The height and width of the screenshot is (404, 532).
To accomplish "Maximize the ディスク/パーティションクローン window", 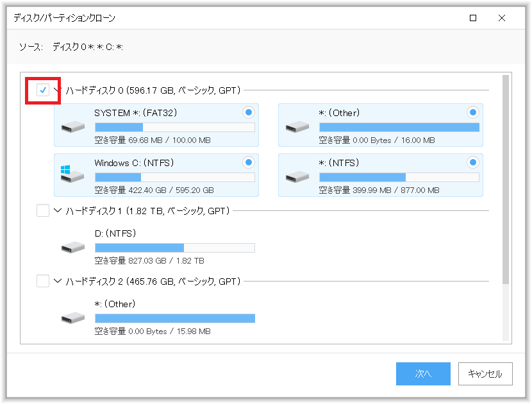I will [473, 18].
